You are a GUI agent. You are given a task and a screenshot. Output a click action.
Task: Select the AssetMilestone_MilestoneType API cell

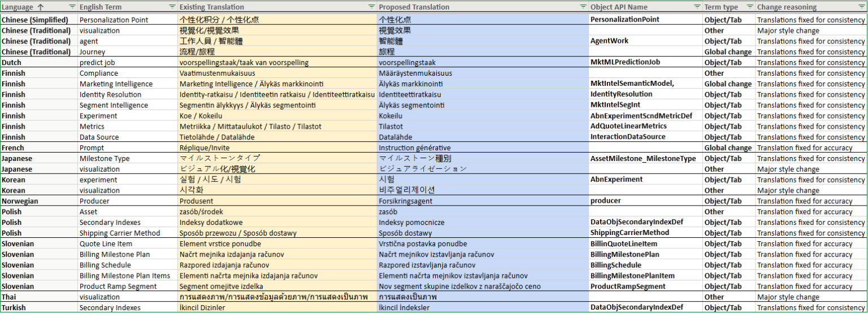point(645,159)
